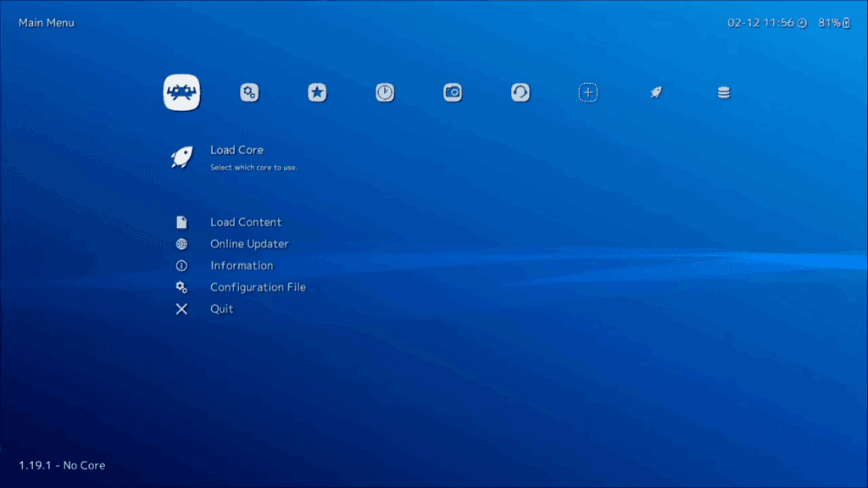Open the Images camera tab
Screen dimensions: 868x488
point(453,92)
